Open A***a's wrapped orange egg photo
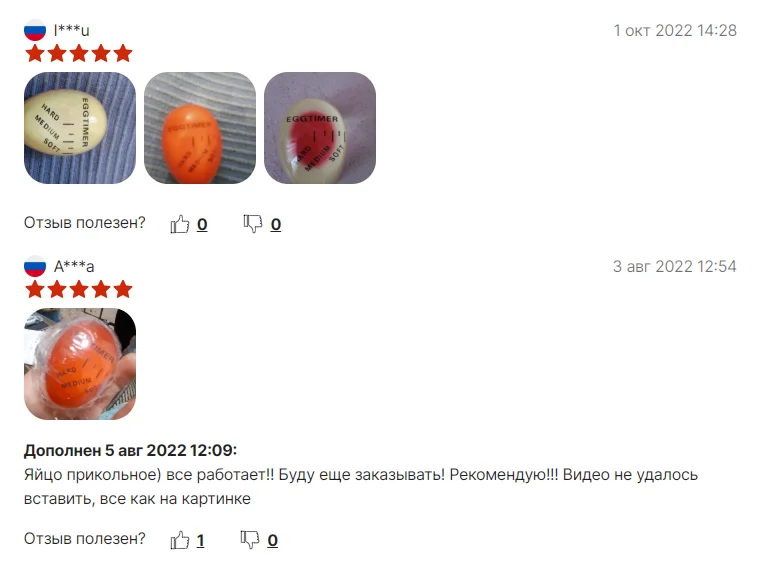The image size is (757, 563). pyautogui.click(x=80, y=364)
